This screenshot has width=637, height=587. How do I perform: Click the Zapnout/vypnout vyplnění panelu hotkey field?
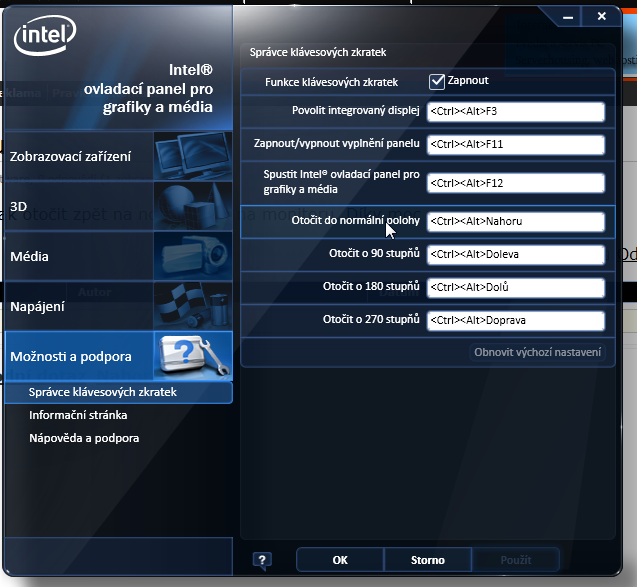[516, 145]
